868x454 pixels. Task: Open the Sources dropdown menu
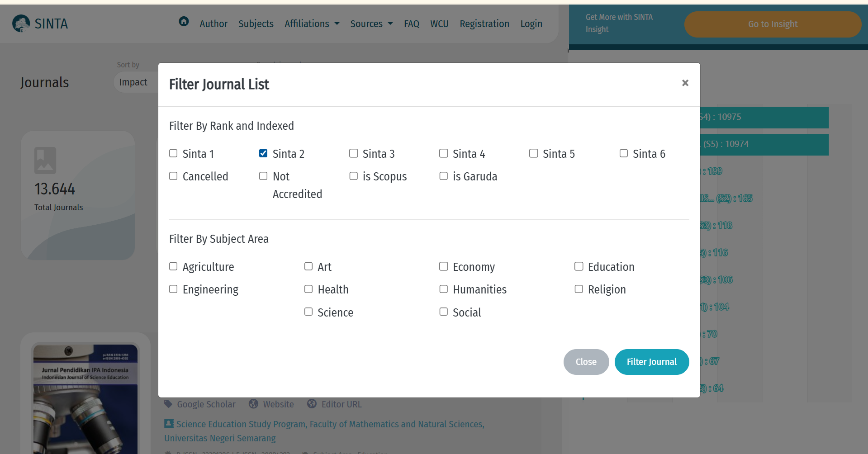[371, 24]
